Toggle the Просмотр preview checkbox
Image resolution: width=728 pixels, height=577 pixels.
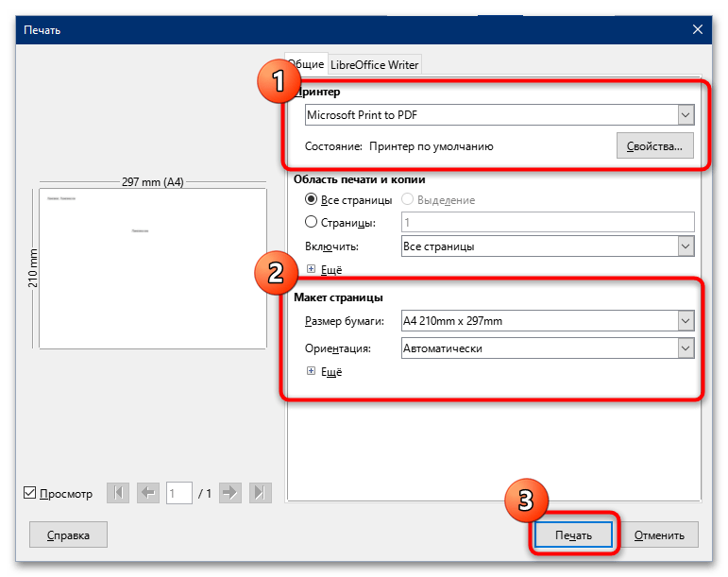click(x=31, y=493)
